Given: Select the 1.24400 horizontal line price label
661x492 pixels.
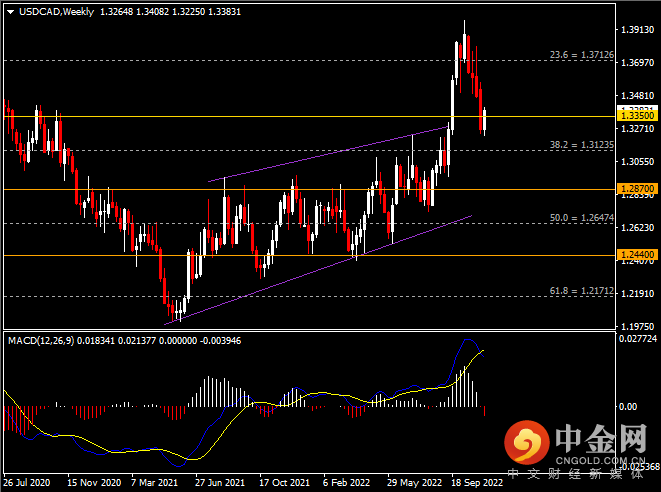Looking at the screenshot, I should (x=637, y=255).
